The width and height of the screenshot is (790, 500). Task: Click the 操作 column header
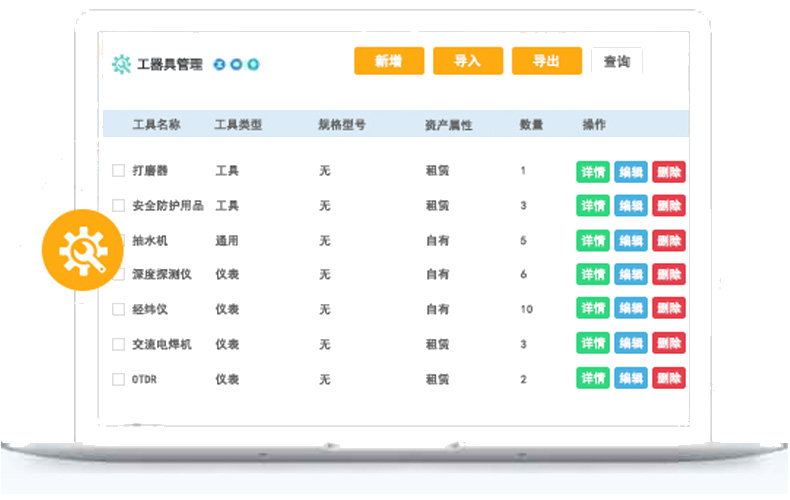click(594, 124)
